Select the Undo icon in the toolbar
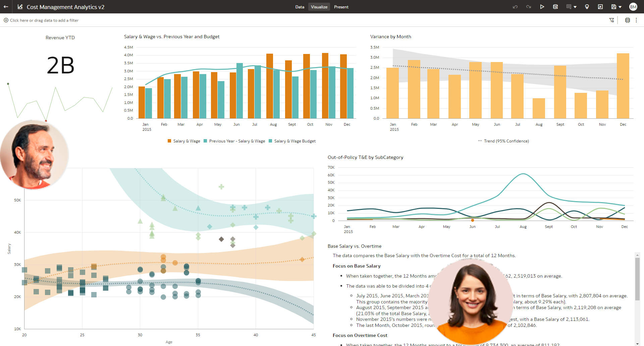Viewport: 644px width, 346px height. 515,7
